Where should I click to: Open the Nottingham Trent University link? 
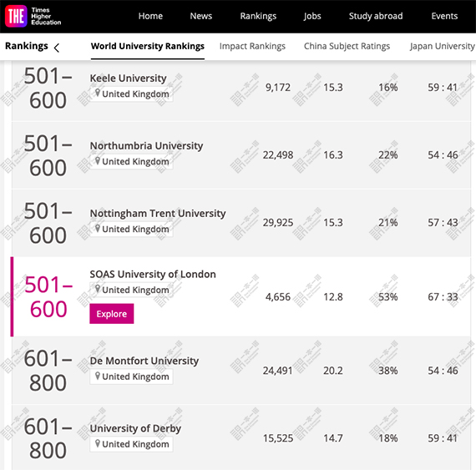[158, 214]
